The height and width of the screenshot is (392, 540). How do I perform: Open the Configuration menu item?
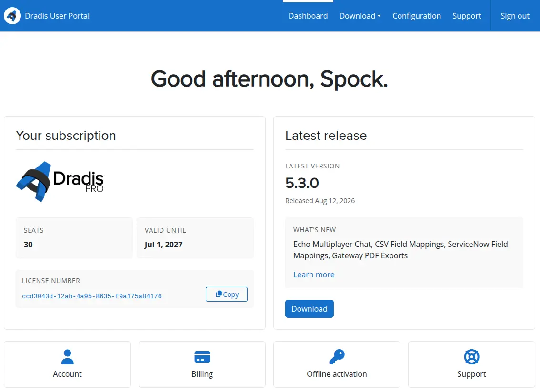point(416,16)
